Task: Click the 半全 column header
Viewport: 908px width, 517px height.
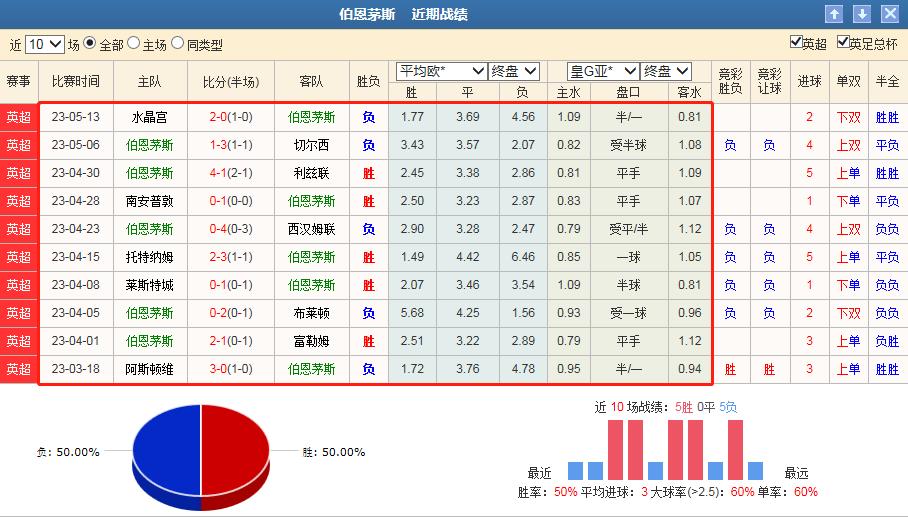Action: click(888, 82)
